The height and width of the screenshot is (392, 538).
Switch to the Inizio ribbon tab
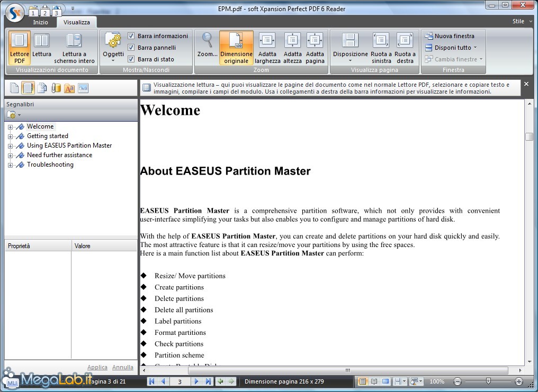(x=40, y=22)
